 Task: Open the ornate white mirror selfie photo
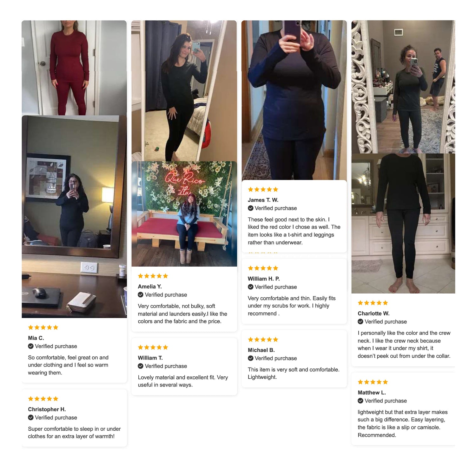pos(403,87)
